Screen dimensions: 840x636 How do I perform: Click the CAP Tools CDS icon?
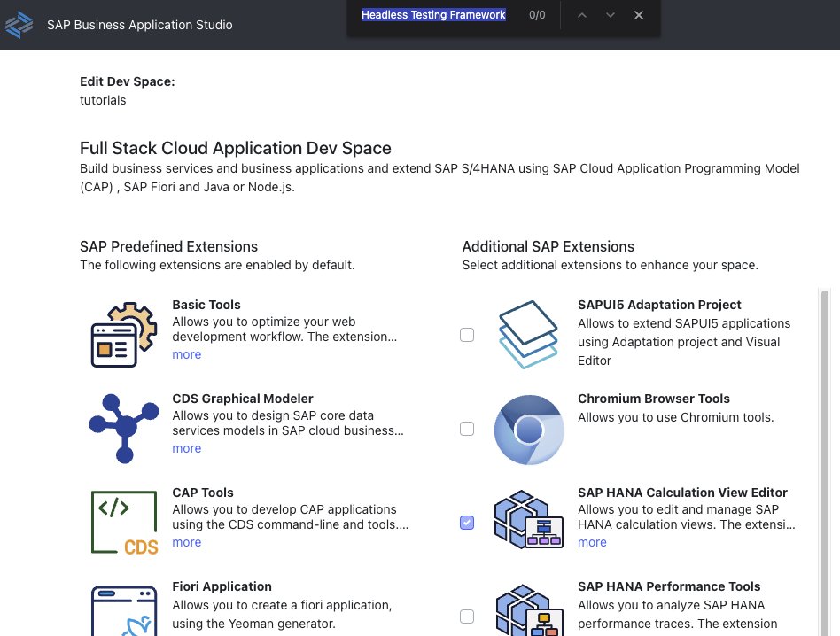pyautogui.click(x=124, y=523)
